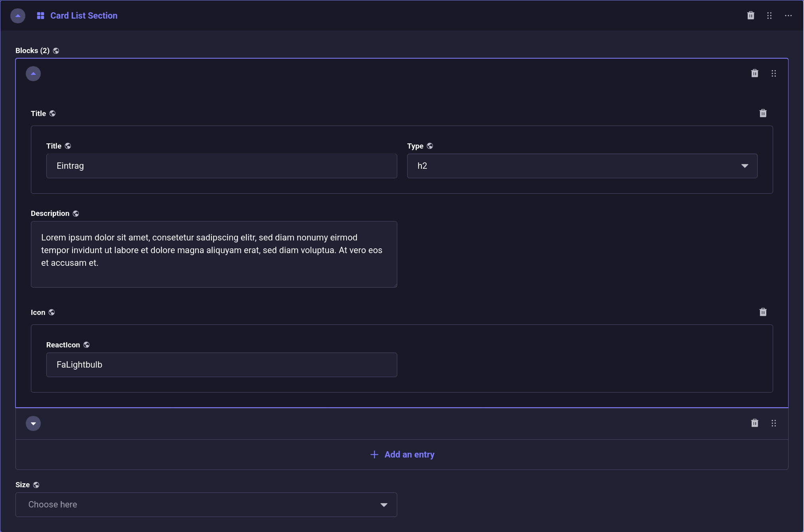This screenshot has height=532, width=804.
Task: Delete the Title component
Action: (763, 113)
